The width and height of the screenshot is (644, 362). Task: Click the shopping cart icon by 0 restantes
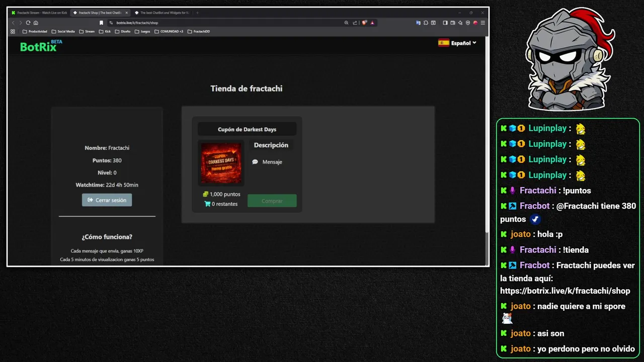[x=207, y=204]
